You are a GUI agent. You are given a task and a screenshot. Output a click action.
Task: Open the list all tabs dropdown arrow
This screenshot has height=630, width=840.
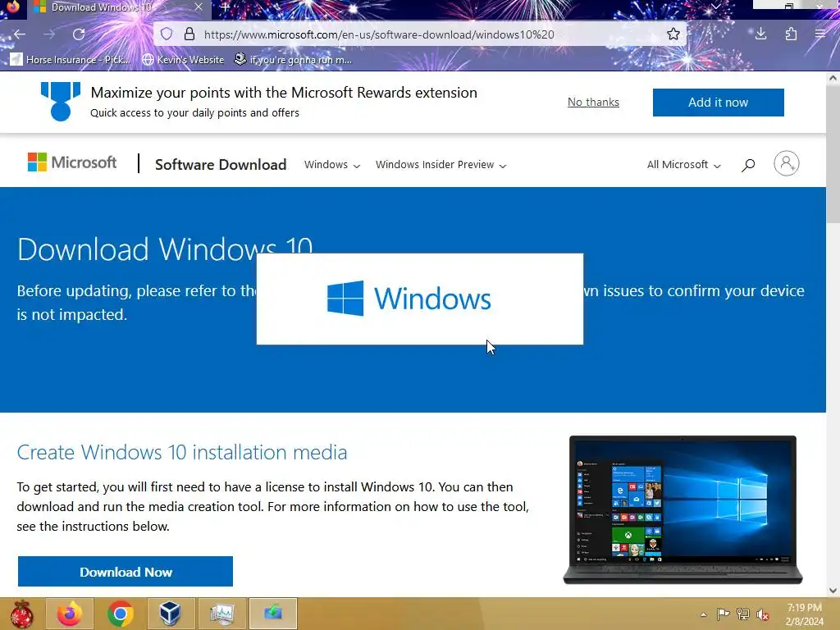[x=715, y=7]
